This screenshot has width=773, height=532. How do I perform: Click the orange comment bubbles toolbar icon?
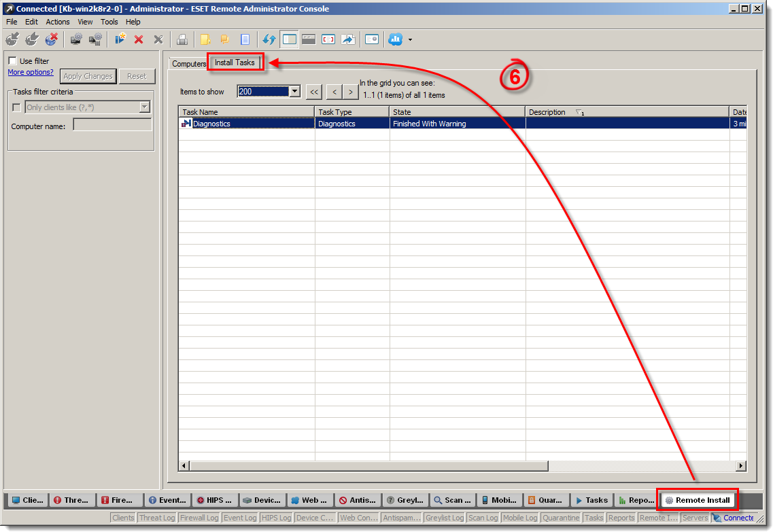[225, 39]
